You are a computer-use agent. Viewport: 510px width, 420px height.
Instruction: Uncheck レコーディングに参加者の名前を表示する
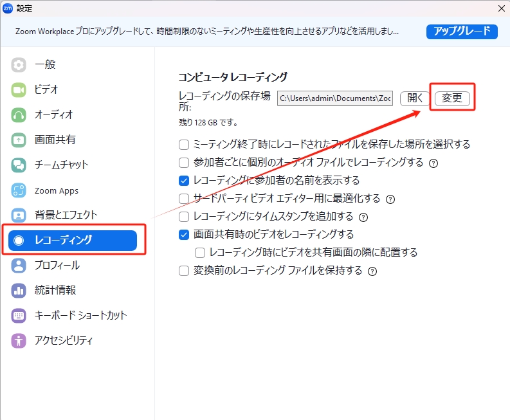pos(184,181)
